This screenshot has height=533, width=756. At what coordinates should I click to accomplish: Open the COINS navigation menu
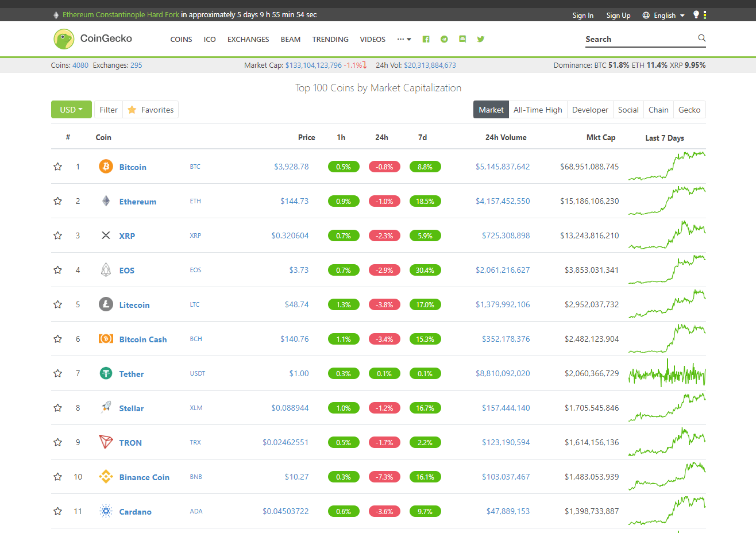[182, 39]
